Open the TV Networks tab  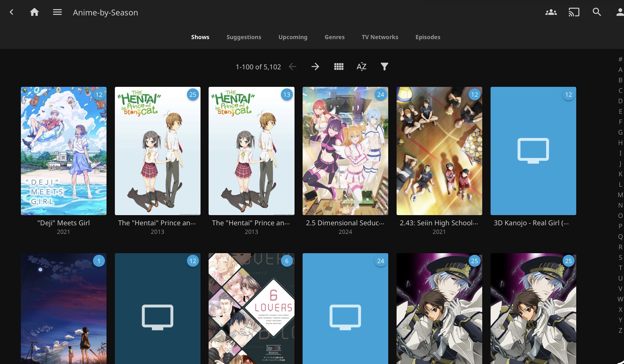380,37
